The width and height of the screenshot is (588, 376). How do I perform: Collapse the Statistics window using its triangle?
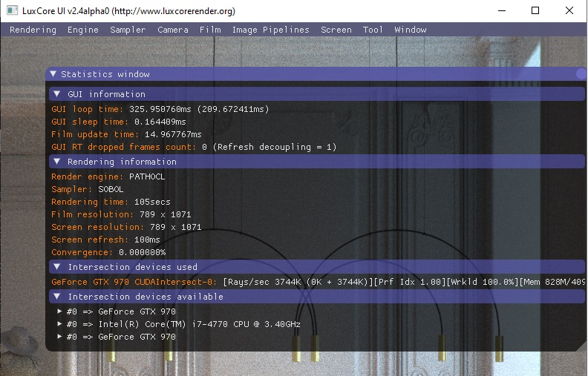53,74
